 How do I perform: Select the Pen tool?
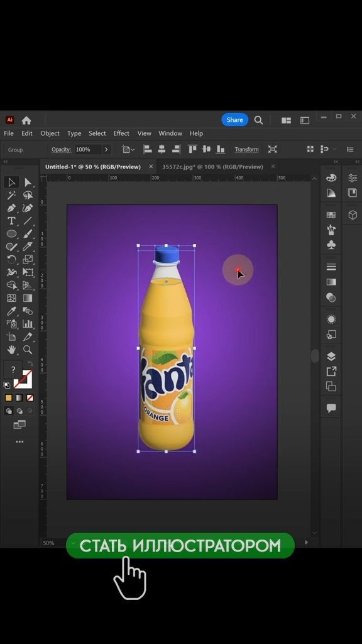pos(11,208)
